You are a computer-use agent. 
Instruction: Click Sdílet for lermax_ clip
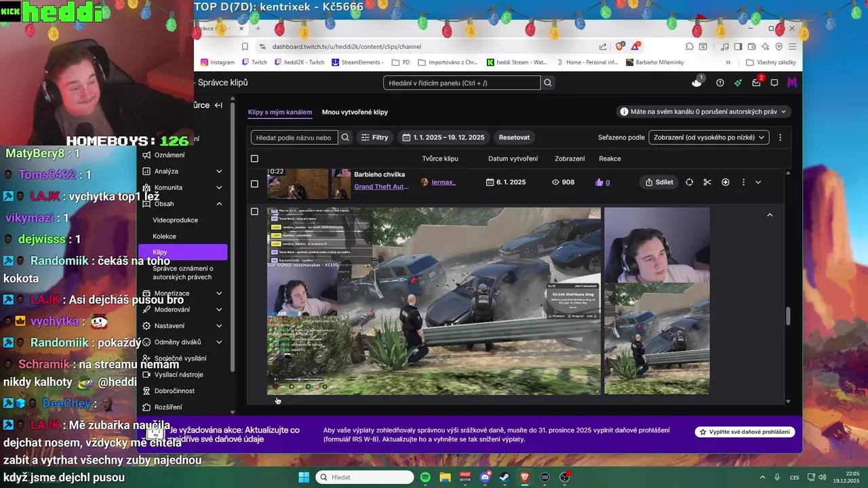pyautogui.click(x=658, y=182)
